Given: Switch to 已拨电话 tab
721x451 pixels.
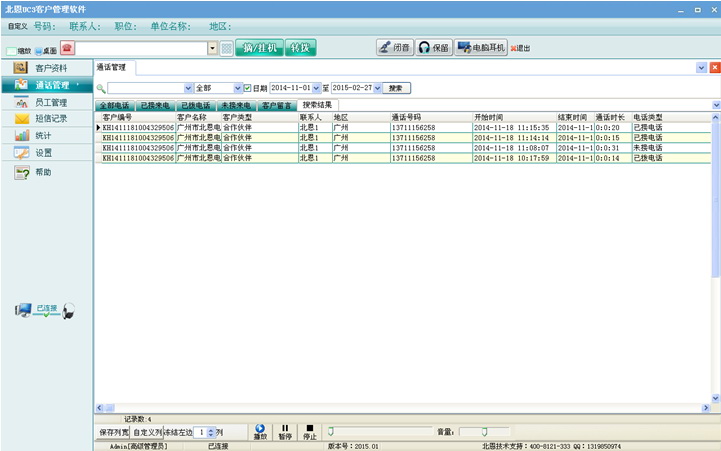Looking at the screenshot, I should pos(195,106).
